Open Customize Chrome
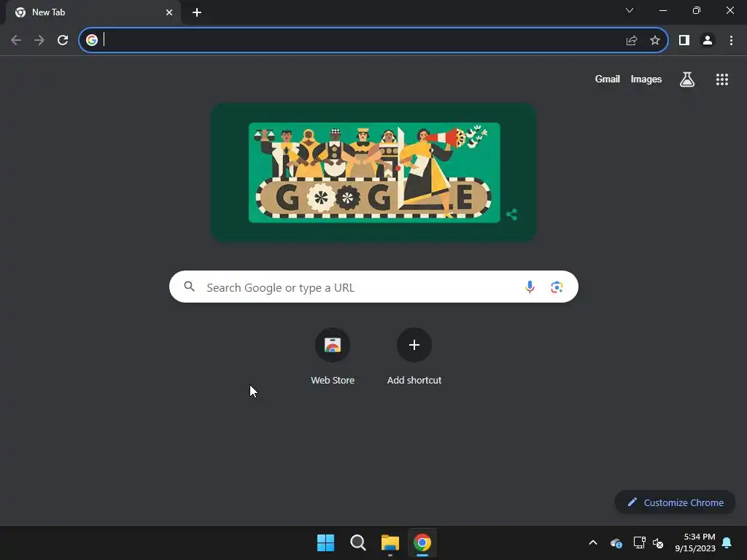The height and width of the screenshot is (560, 747). pyautogui.click(x=675, y=502)
